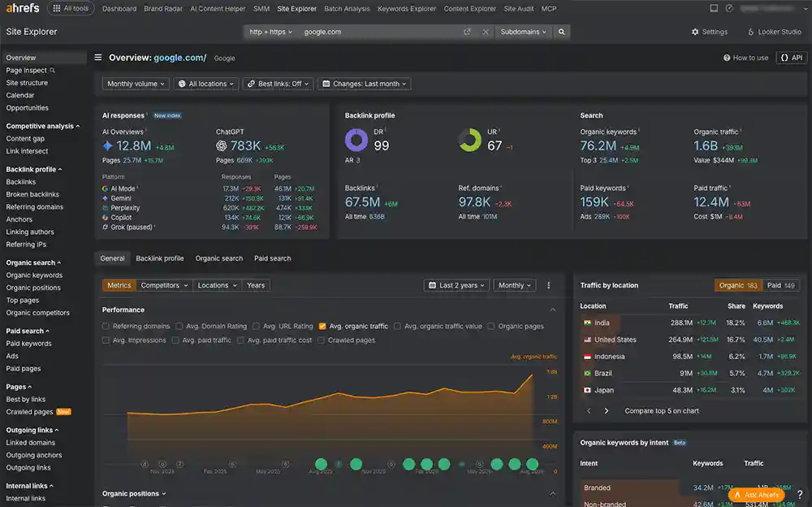Enable the Organic pages checkbox
This screenshot has width=812, height=507.
click(491, 326)
